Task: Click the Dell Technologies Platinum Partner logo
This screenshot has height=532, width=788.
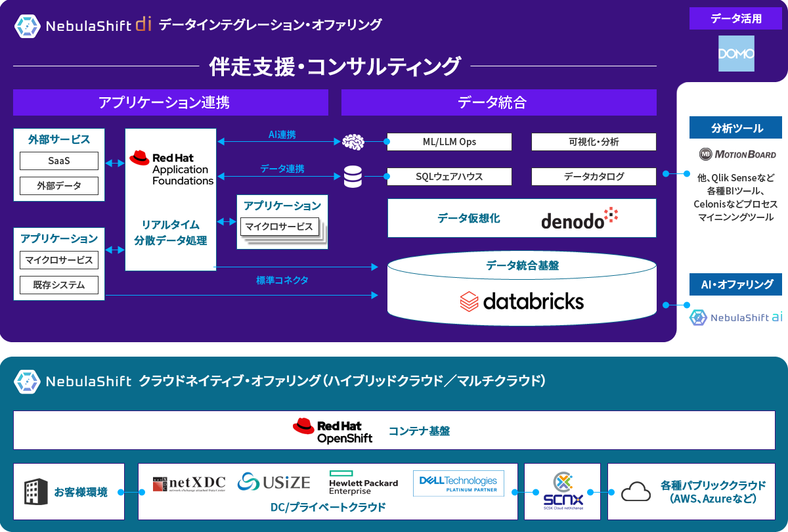Action: [x=459, y=483]
